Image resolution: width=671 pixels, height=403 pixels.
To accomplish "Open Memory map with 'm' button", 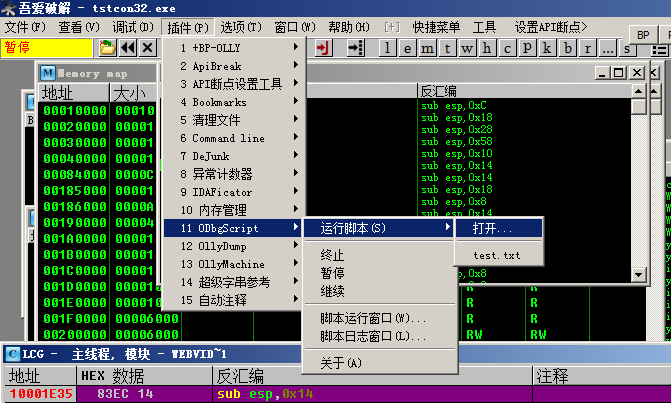I will tap(427, 47).
